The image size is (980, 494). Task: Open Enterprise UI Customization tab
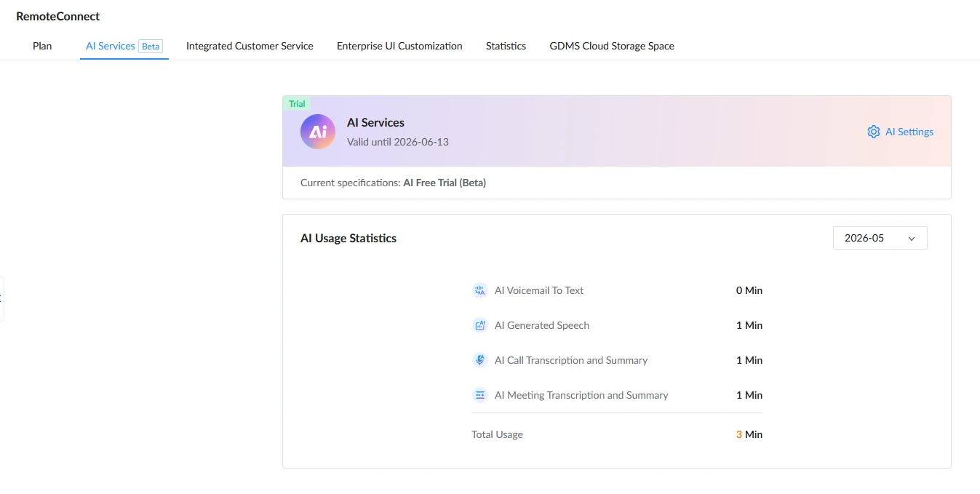(399, 46)
